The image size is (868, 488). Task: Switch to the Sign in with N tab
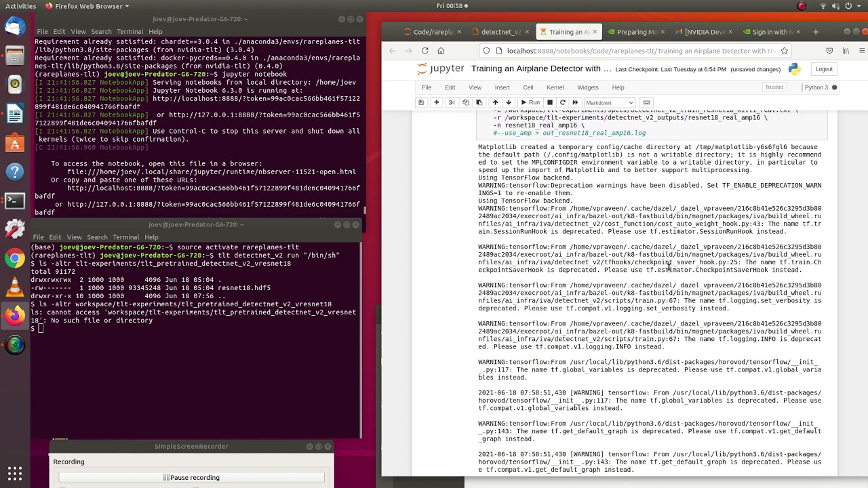point(772,32)
